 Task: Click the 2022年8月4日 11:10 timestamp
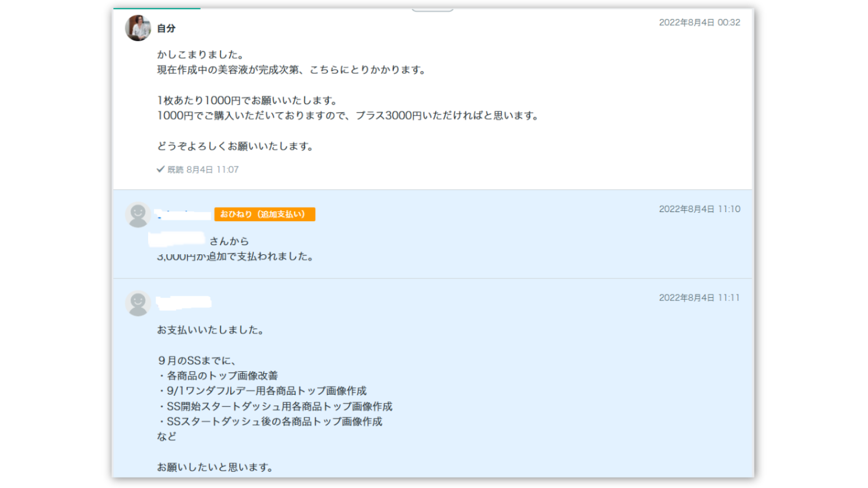point(699,209)
